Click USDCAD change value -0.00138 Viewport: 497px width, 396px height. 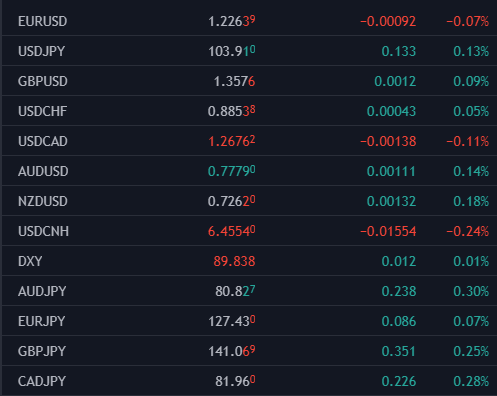pyautogui.click(x=388, y=141)
